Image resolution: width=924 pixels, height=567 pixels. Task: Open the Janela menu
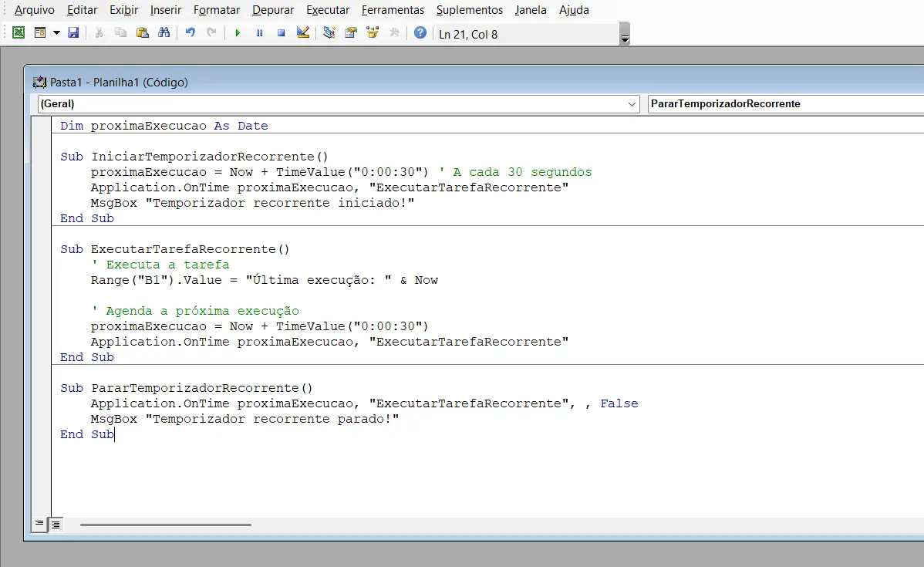pos(531,10)
